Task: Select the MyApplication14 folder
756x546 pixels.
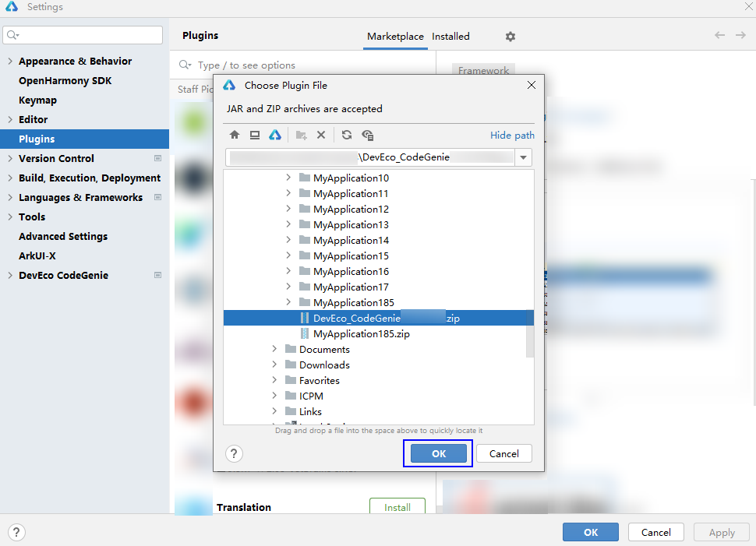Action: [351, 240]
